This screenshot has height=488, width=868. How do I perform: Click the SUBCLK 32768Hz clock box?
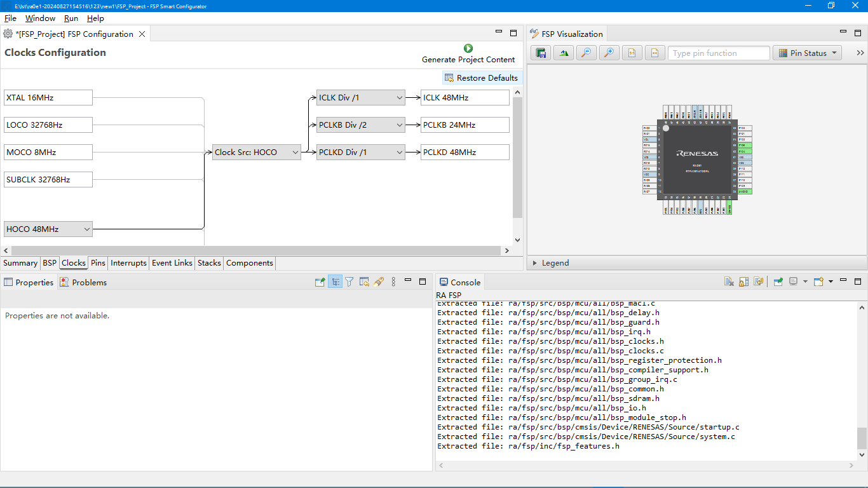[48, 180]
